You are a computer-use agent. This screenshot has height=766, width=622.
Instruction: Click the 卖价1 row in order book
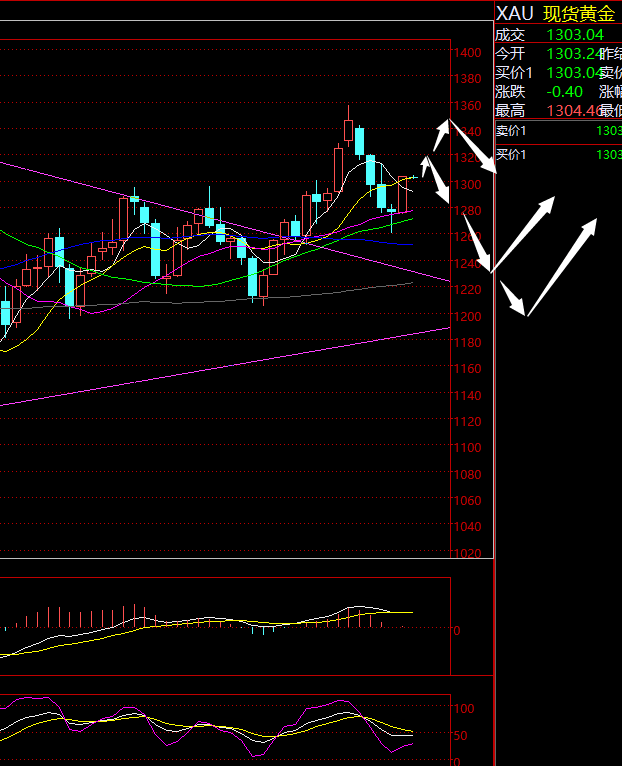(x=558, y=131)
